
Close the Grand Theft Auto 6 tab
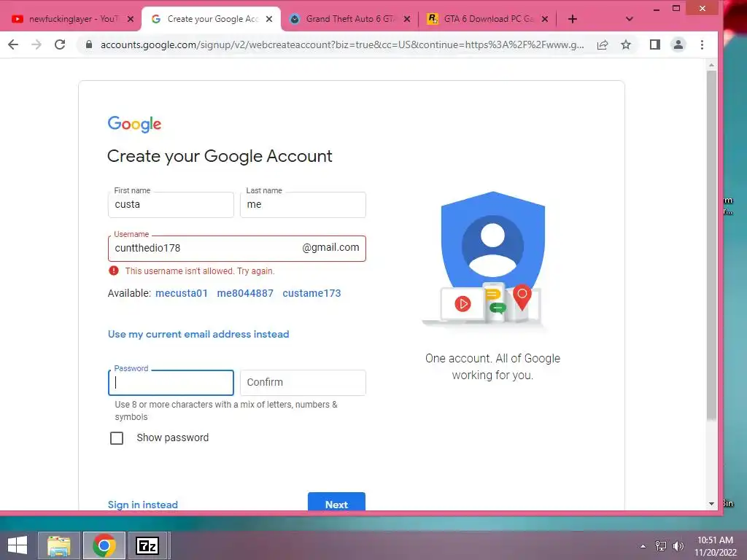click(407, 19)
